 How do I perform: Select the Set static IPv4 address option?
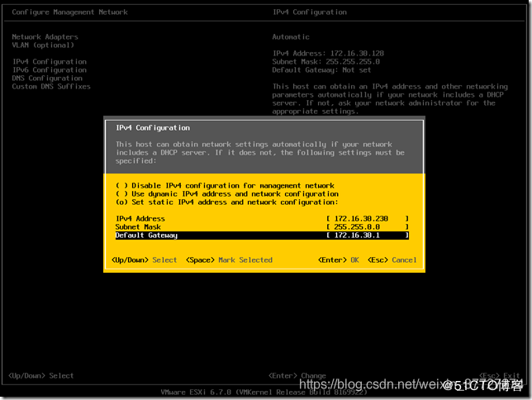click(227, 202)
